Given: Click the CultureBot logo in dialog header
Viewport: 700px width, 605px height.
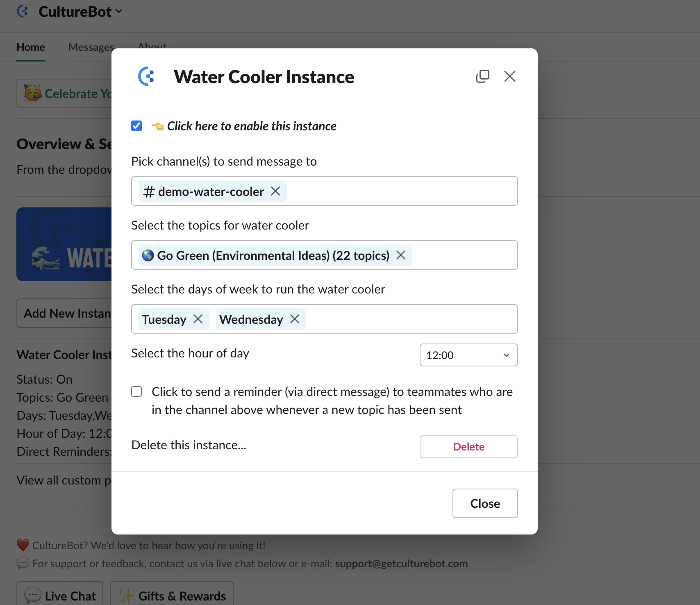Looking at the screenshot, I should (x=146, y=77).
